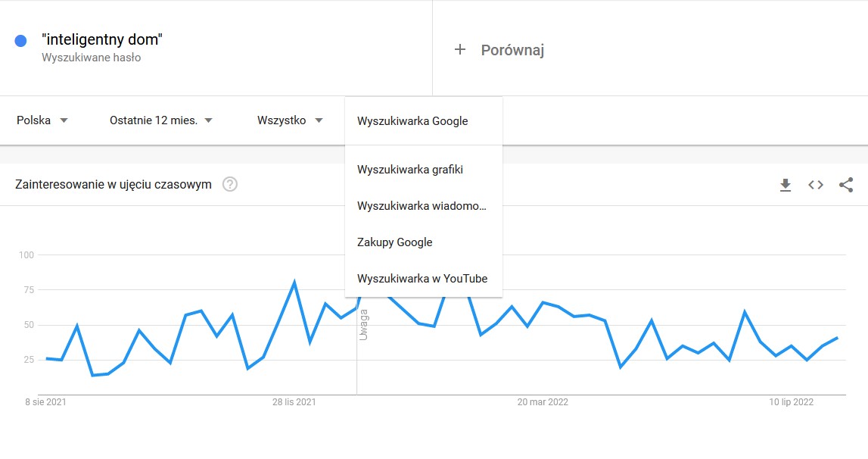Click the Wyszukiwane hasło subtitle text
Screen dimensions: 868x459
(91, 58)
